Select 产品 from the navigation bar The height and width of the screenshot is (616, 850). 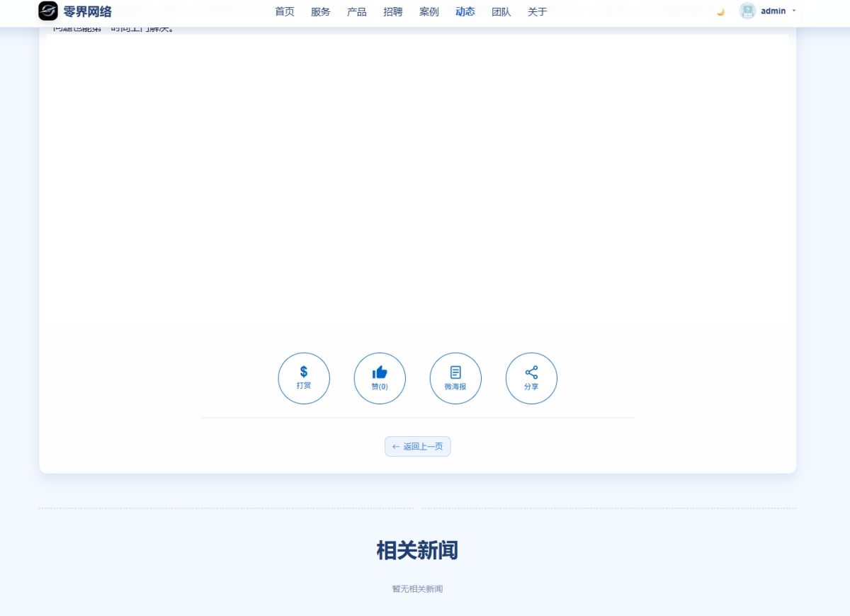(357, 12)
